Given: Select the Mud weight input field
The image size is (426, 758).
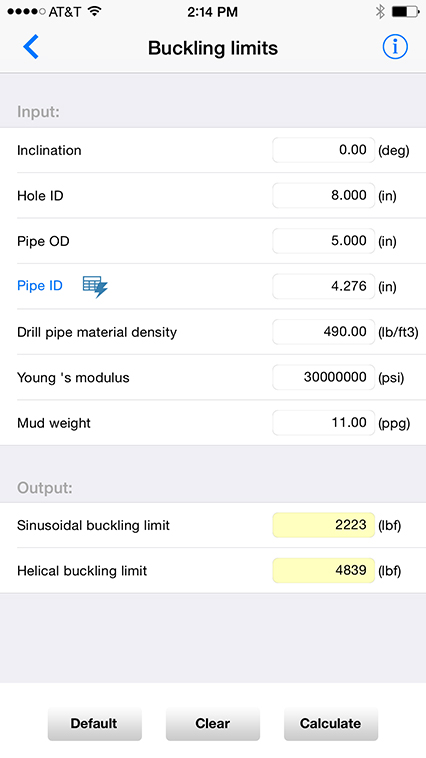Looking at the screenshot, I should click(x=323, y=423).
